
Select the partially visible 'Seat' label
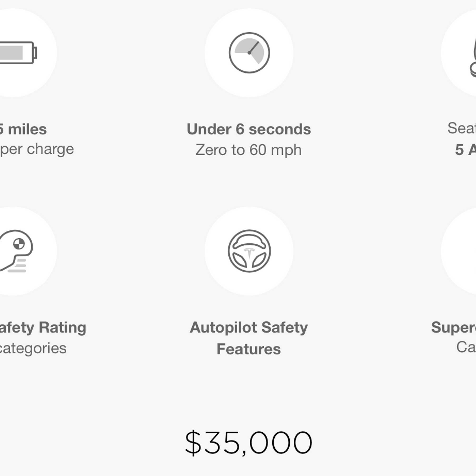462,128
